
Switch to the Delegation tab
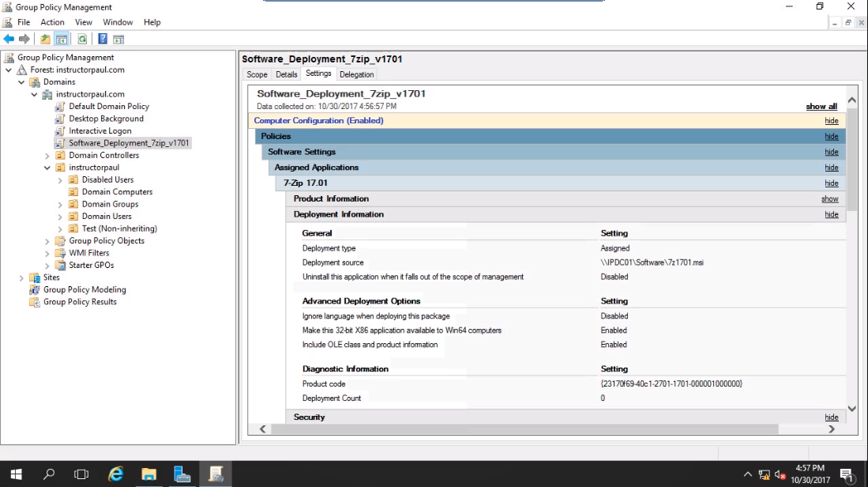click(356, 74)
